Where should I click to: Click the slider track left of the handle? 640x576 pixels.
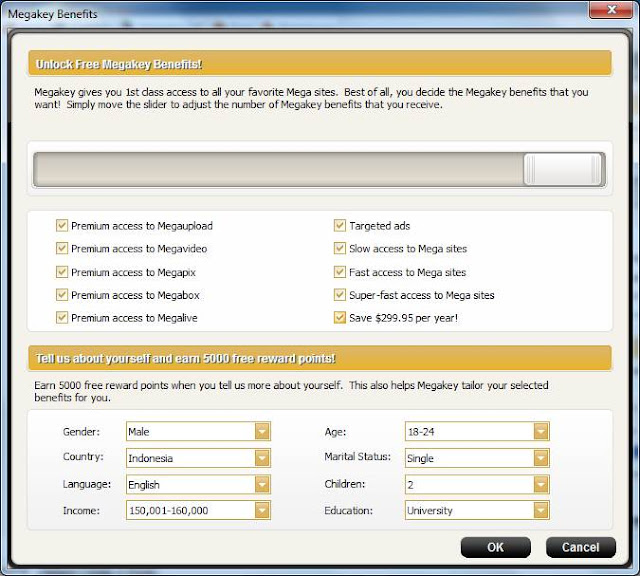[x=278, y=169]
